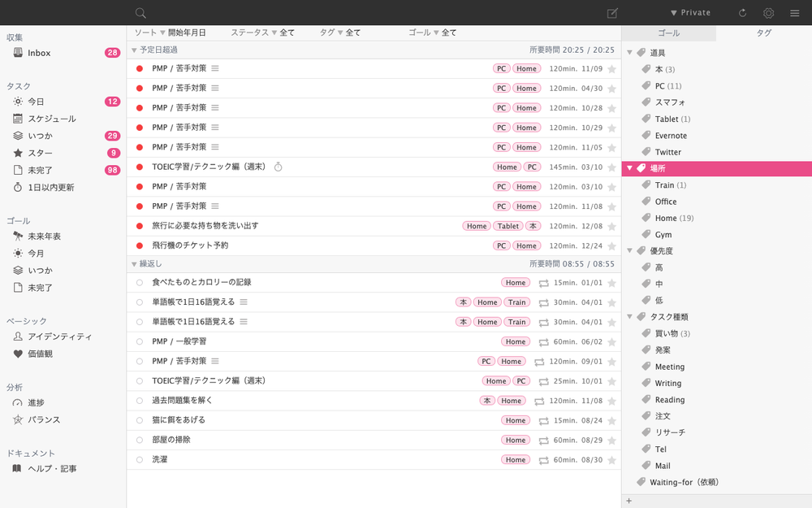
Task: Star the 洗濯 task
Action: pos(611,460)
